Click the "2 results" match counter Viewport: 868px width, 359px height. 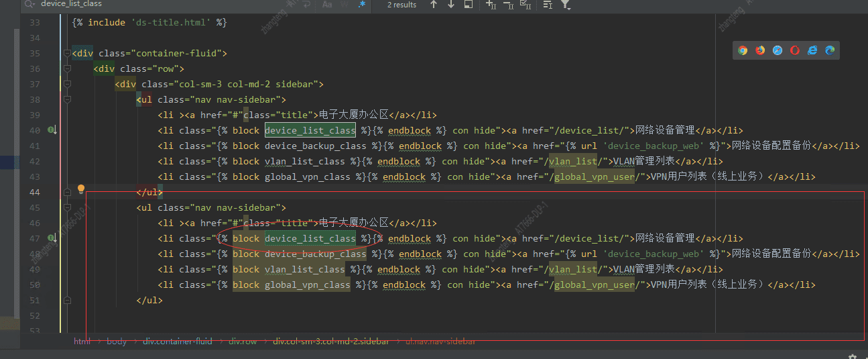402,5
